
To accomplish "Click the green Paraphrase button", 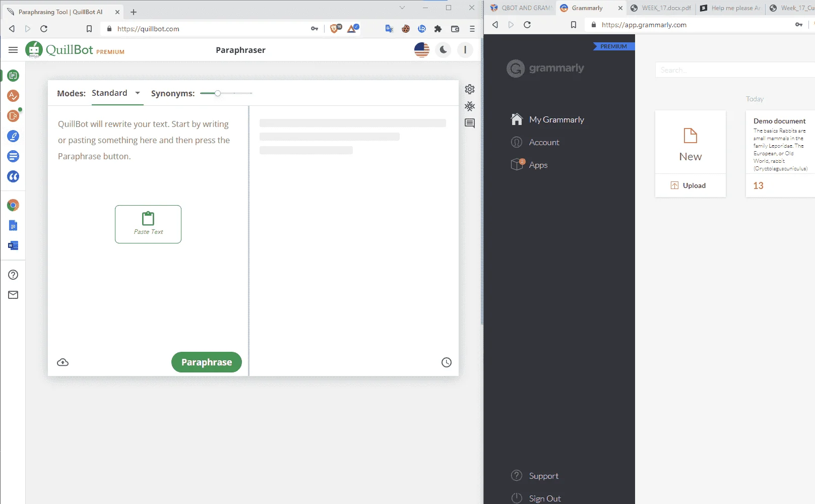I will [x=207, y=362].
